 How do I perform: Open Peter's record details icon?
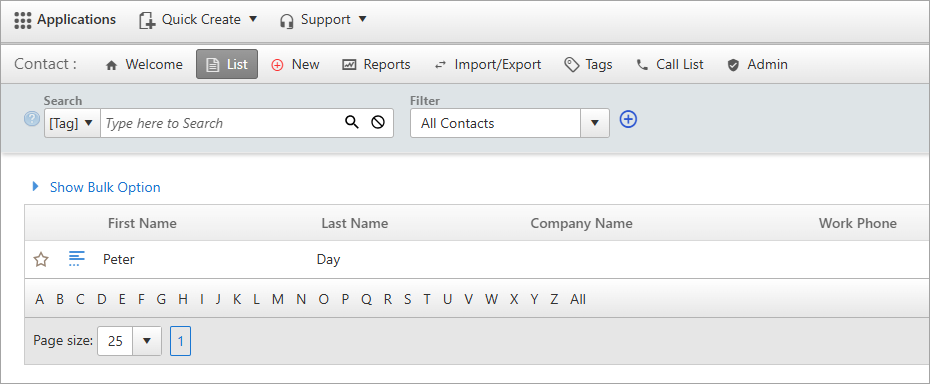tap(77, 259)
